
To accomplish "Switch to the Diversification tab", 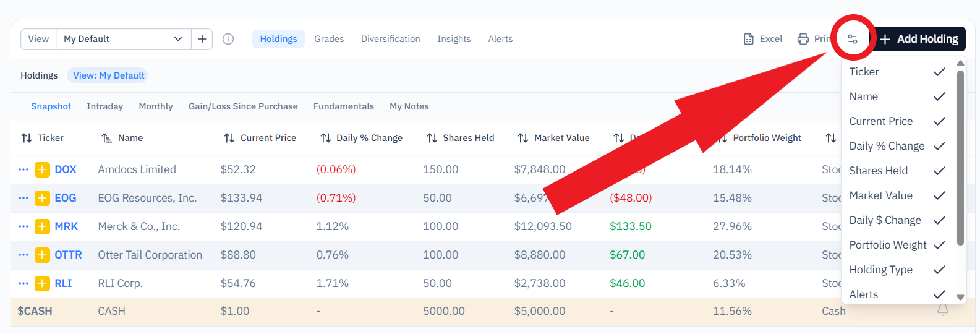I will tap(391, 39).
